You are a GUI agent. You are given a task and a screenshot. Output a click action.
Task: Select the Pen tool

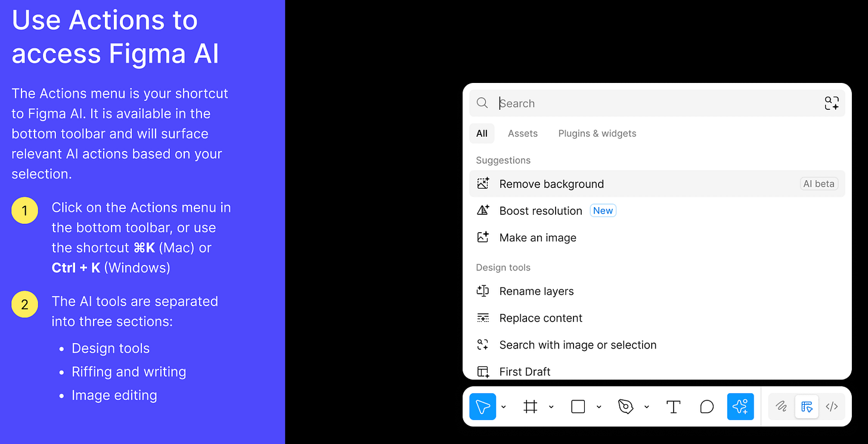tap(625, 406)
